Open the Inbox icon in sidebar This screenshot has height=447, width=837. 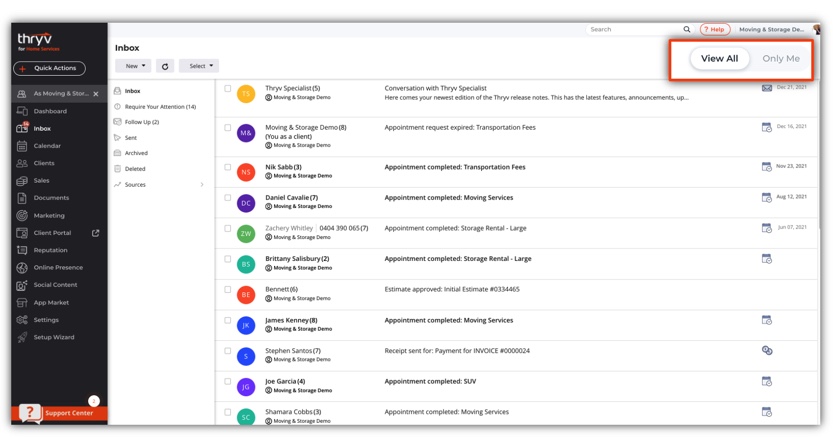pos(22,128)
